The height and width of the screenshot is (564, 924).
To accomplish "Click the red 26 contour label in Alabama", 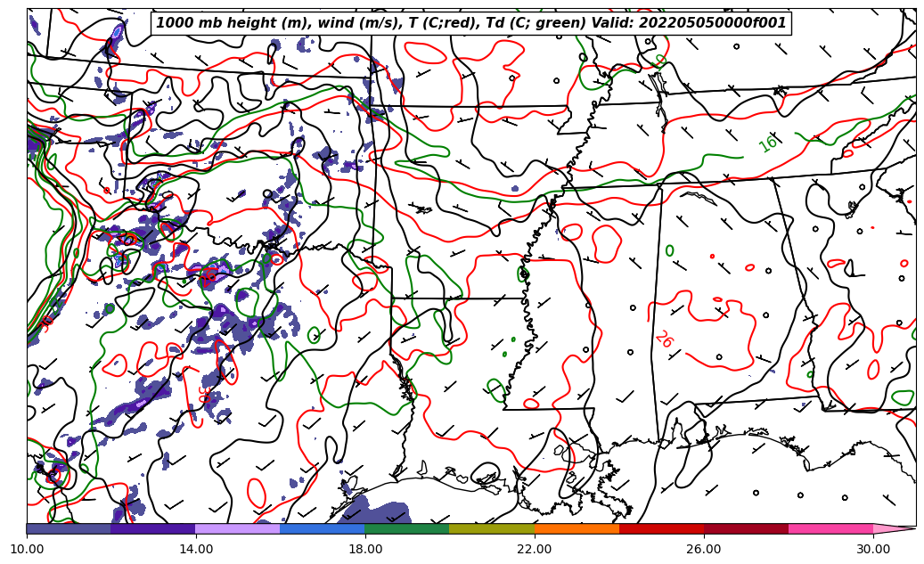I will pyautogui.click(x=664, y=339).
